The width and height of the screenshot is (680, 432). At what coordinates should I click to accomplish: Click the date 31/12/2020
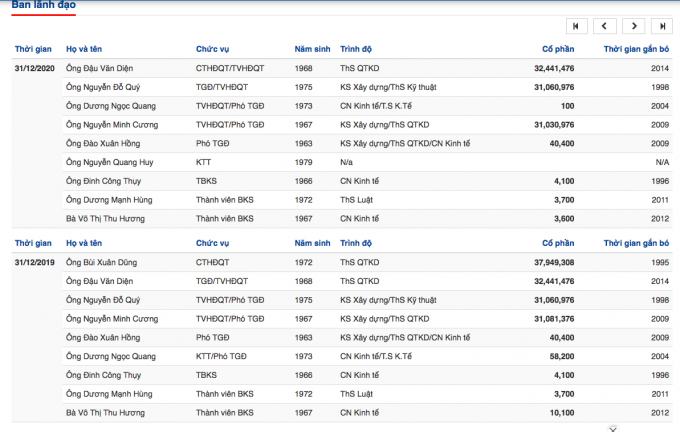coord(35,68)
